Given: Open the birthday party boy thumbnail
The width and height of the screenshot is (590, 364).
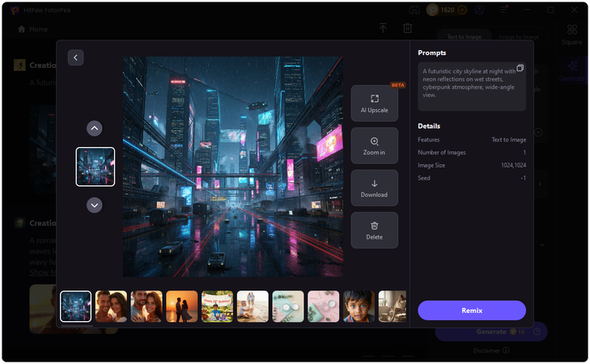Looking at the screenshot, I should (217, 306).
